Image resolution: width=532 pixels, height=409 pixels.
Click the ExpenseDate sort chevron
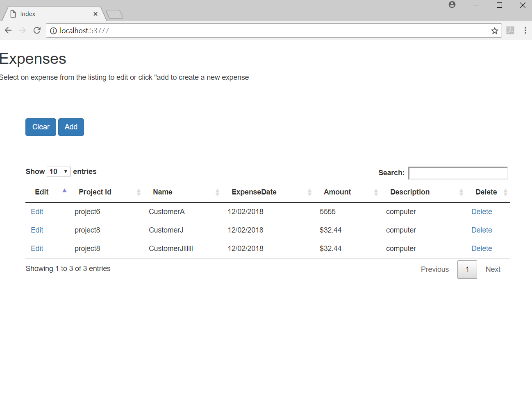(309, 192)
